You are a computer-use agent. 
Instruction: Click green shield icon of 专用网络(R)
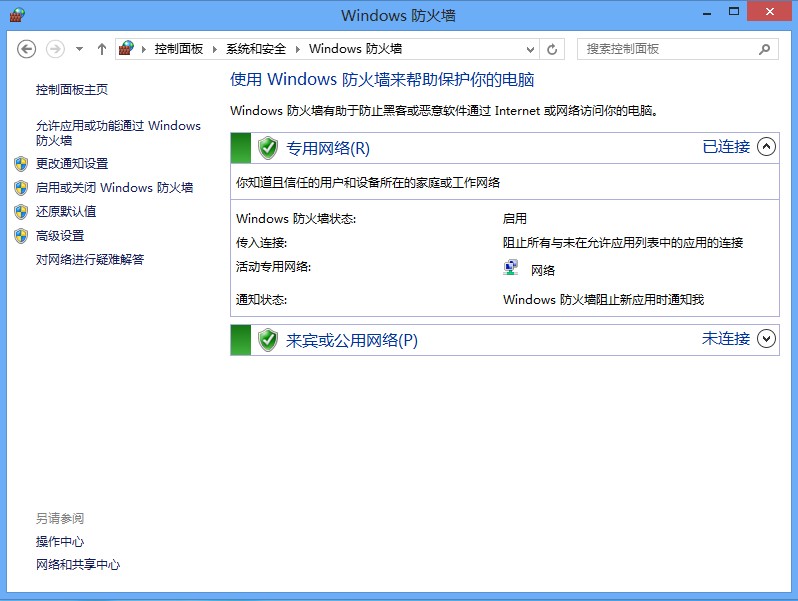268,148
